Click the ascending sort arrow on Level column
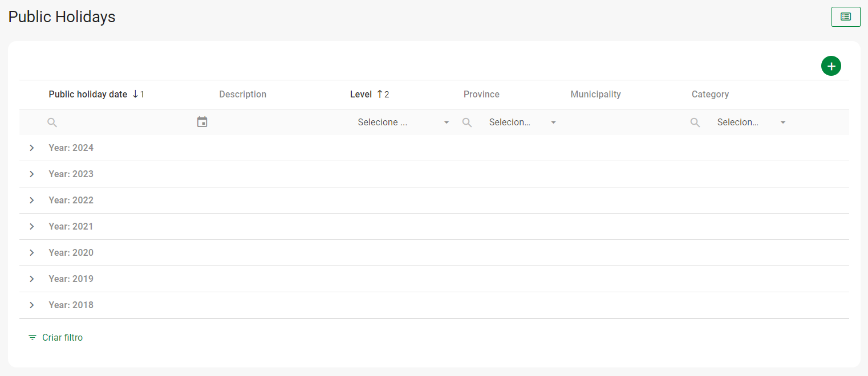 (x=380, y=95)
